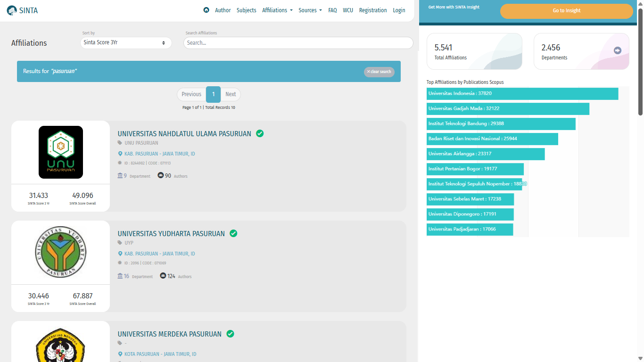
Task: Go to the Next results page
Action: (231, 94)
